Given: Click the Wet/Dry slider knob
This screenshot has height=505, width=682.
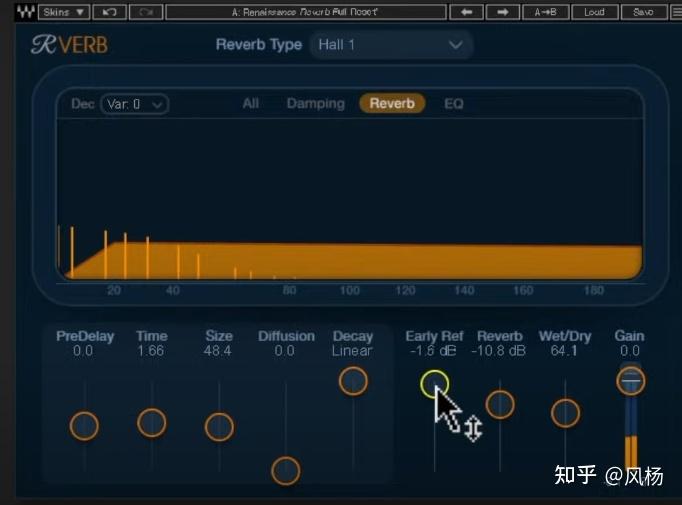Looking at the screenshot, I should 565,413.
